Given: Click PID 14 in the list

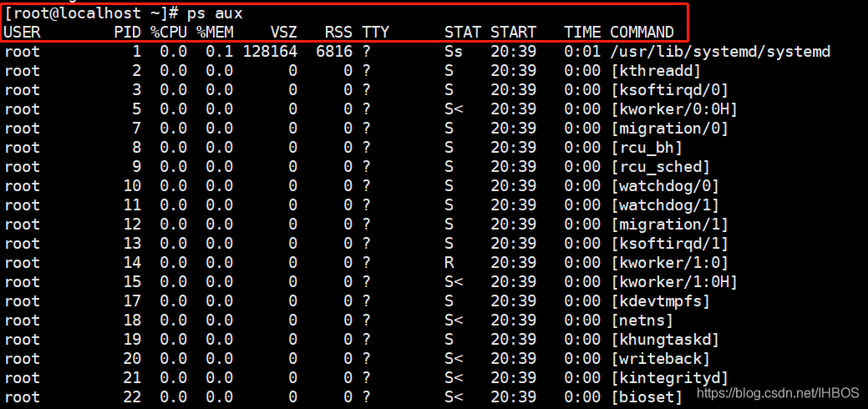Looking at the screenshot, I should 132,263.
